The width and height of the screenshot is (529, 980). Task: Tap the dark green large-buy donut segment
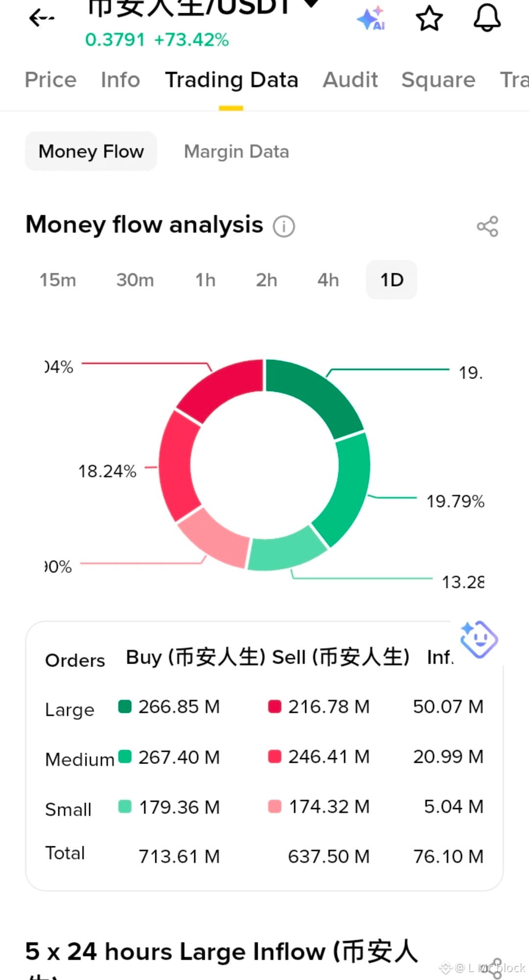pyautogui.click(x=318, y=394)
